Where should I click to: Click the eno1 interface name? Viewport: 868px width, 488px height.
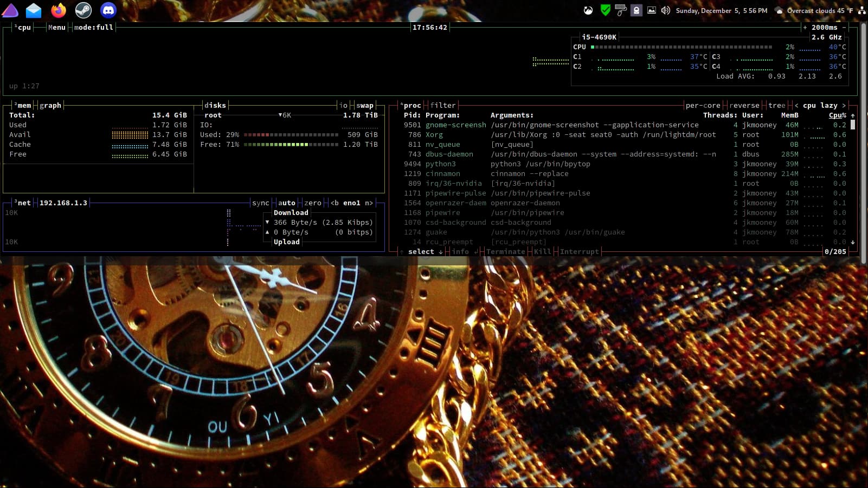(352, 203)
